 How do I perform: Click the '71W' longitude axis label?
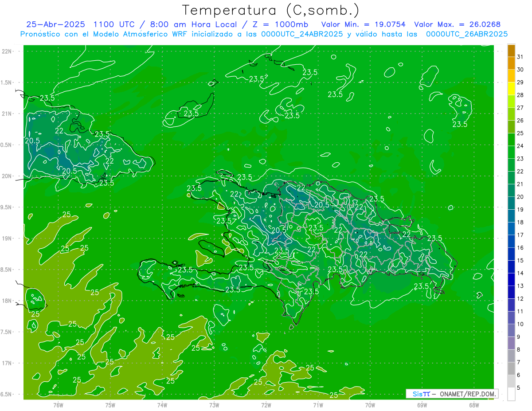(318, 405)
